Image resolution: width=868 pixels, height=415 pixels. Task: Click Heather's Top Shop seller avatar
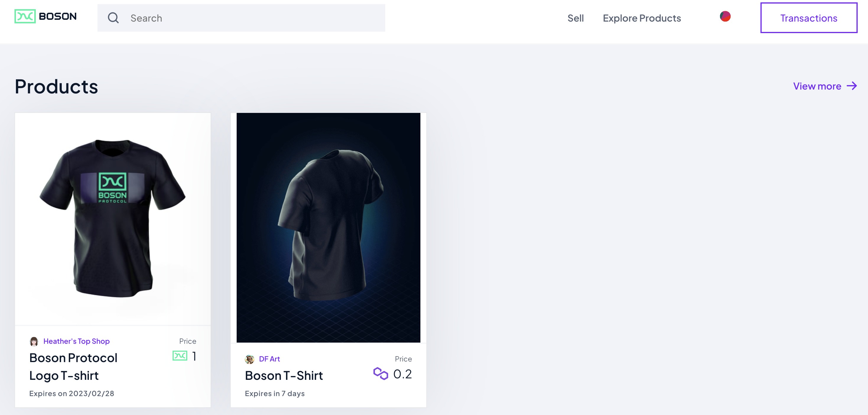(x=34, y=341)
